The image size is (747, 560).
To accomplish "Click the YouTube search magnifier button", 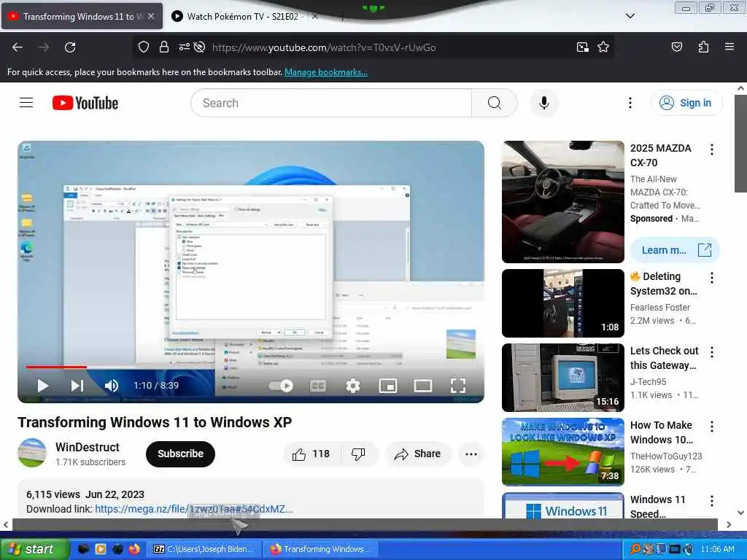I will click(494, 103).
